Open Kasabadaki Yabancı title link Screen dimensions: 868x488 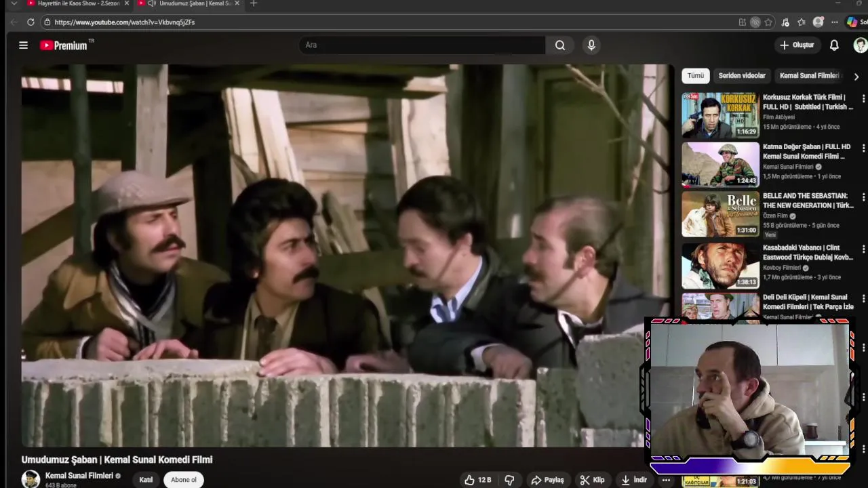(x=808, y=252)
